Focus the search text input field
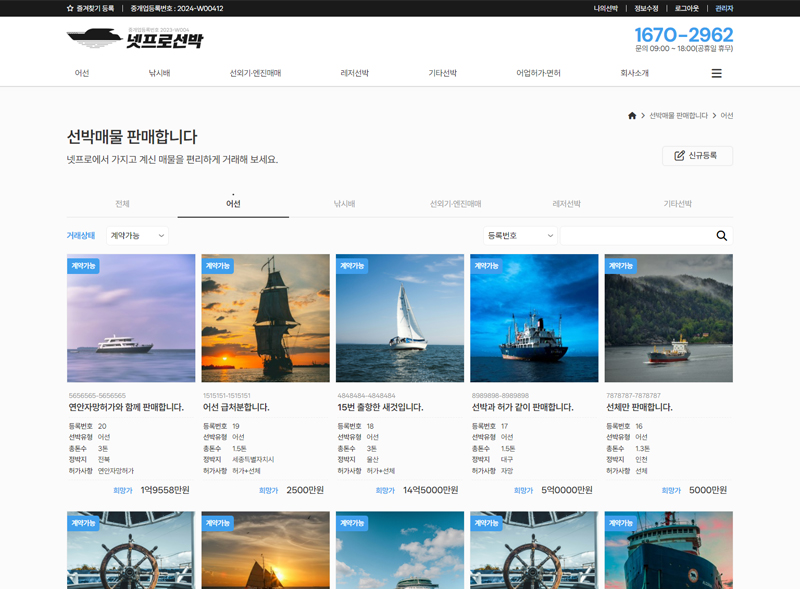Viewport: 800px width, 589px height. pos(636,236)
